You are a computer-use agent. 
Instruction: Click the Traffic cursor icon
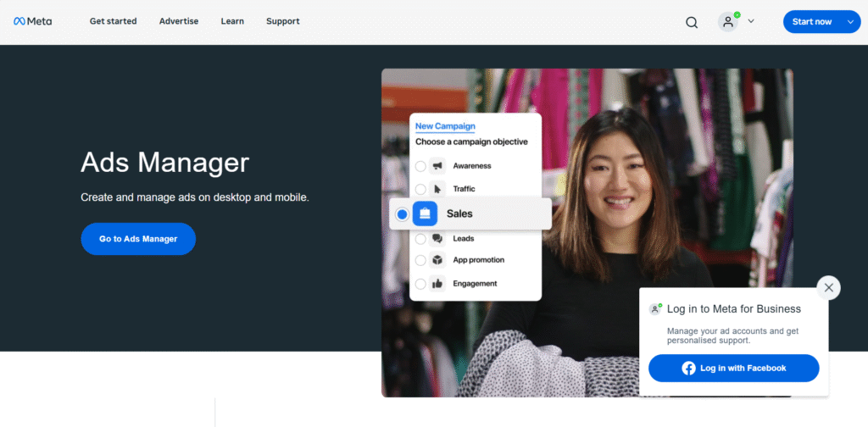tap(437, 189)
